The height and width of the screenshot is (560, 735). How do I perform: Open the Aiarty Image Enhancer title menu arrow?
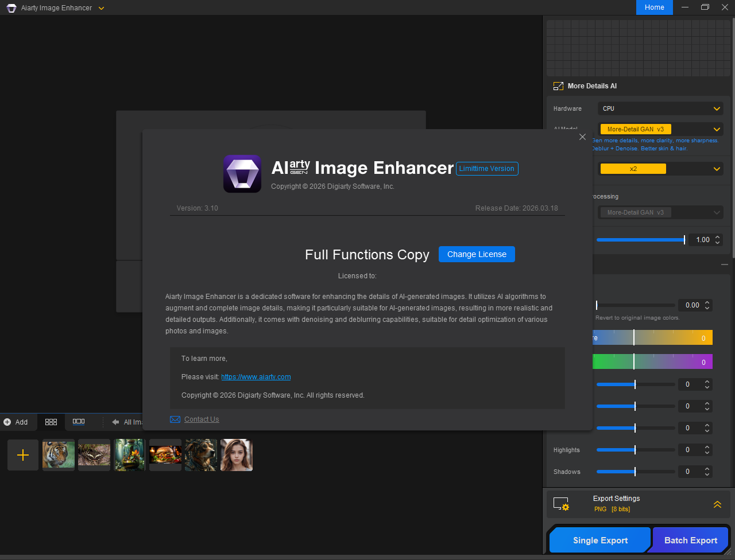point(101,8)
